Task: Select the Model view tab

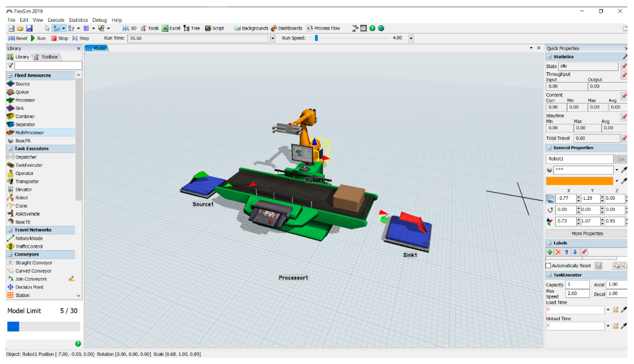Action: pyautogui.click(x=97, y=48)
